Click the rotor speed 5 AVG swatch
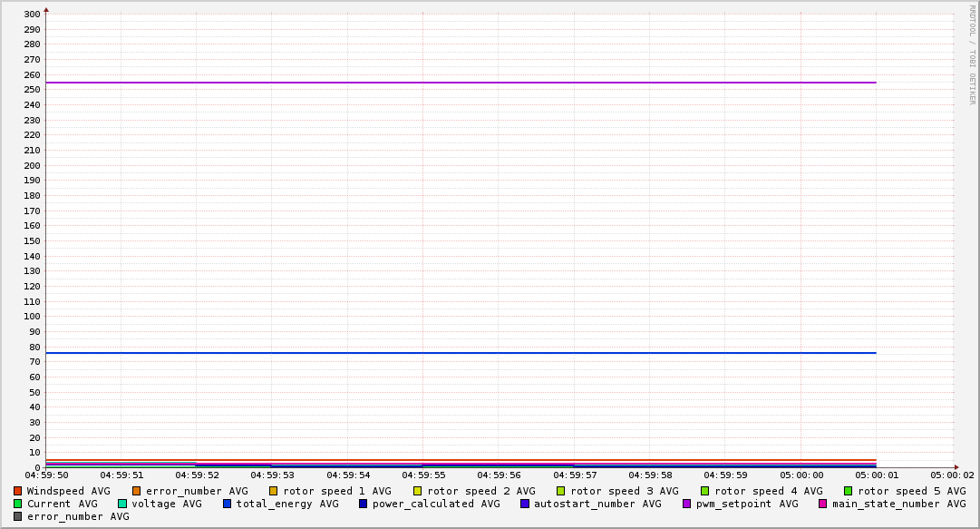 tap(848, 491)
